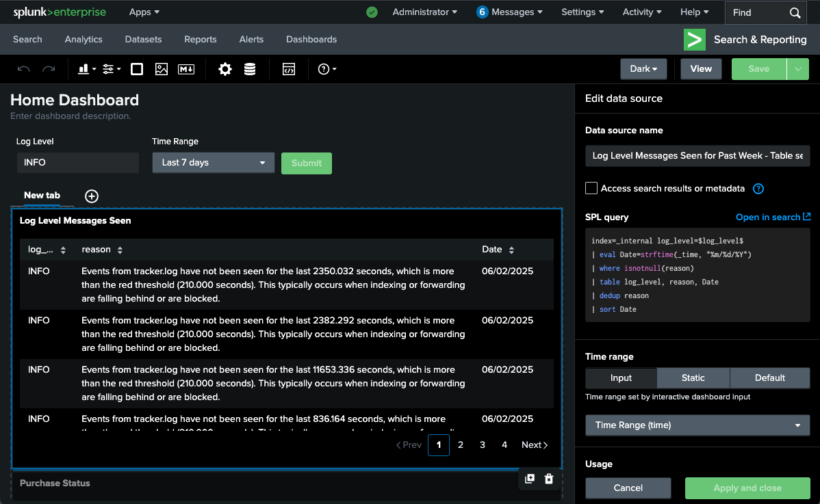Open the Reports nav item
The width and height of the screenshot is (820, 504).
(x=201, y=39)
